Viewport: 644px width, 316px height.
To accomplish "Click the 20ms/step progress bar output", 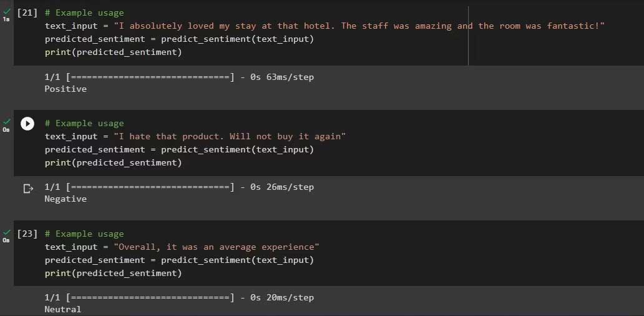I will point(179,297).
